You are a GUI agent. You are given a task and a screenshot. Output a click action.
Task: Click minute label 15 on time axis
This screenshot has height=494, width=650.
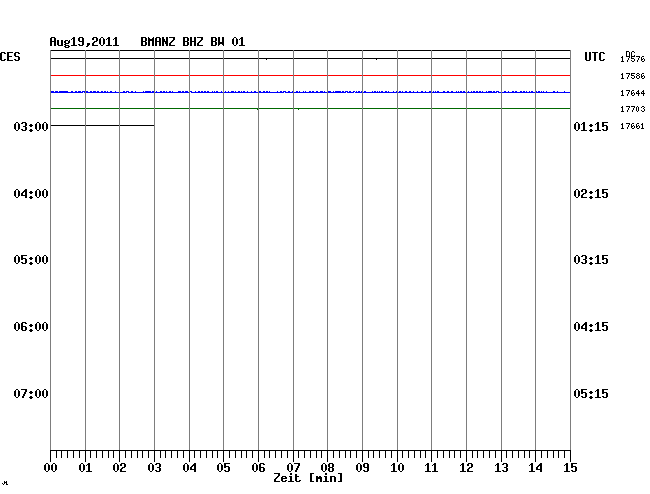570,468
